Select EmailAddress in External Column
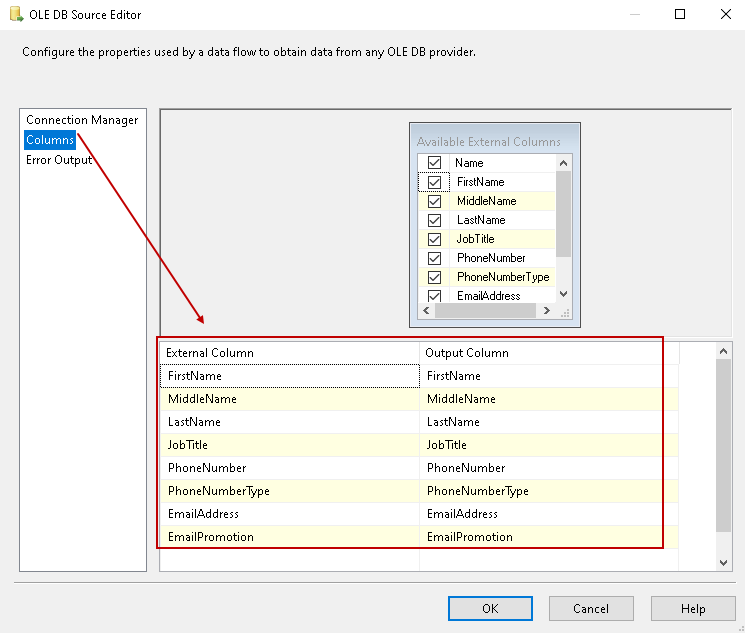This screenshot has height=633, width=745. pos(290,514)
